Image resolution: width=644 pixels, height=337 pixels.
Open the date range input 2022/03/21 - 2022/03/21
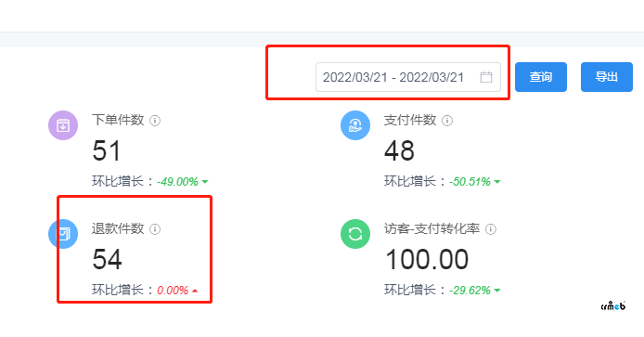click(x=408, y=77)
